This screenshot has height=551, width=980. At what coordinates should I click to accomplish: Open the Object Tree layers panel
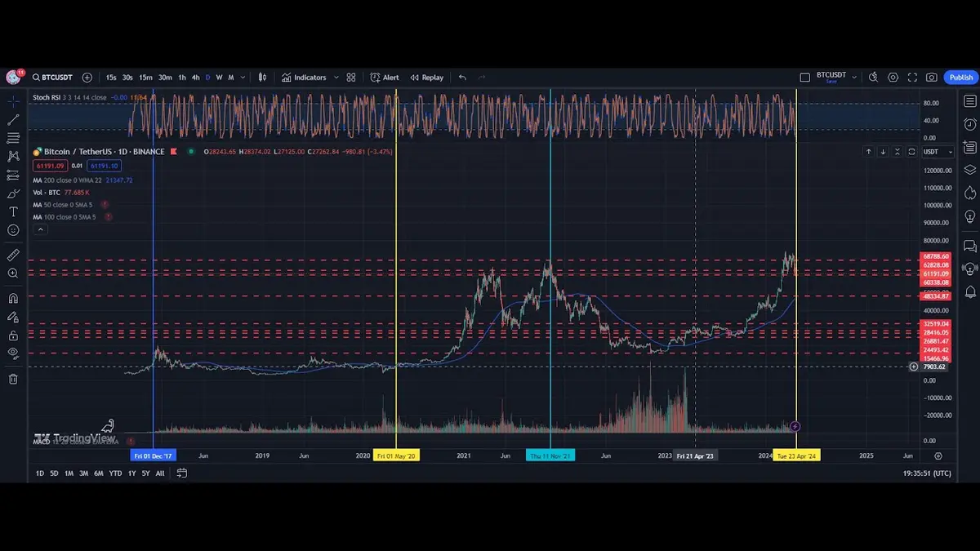tap(970, 168)
